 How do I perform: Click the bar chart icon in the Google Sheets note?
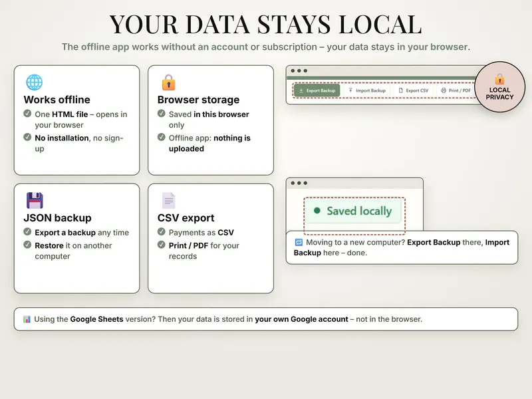coord(27,319)
